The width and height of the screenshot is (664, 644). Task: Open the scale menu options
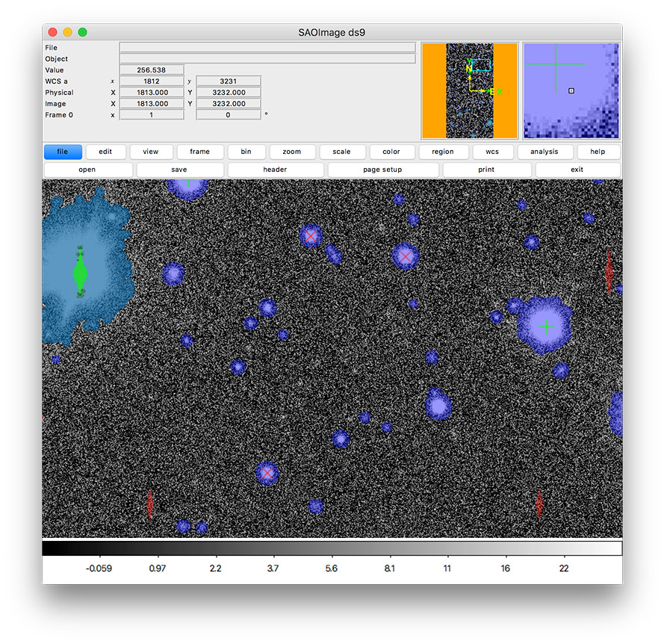click(x=342, y=152)
